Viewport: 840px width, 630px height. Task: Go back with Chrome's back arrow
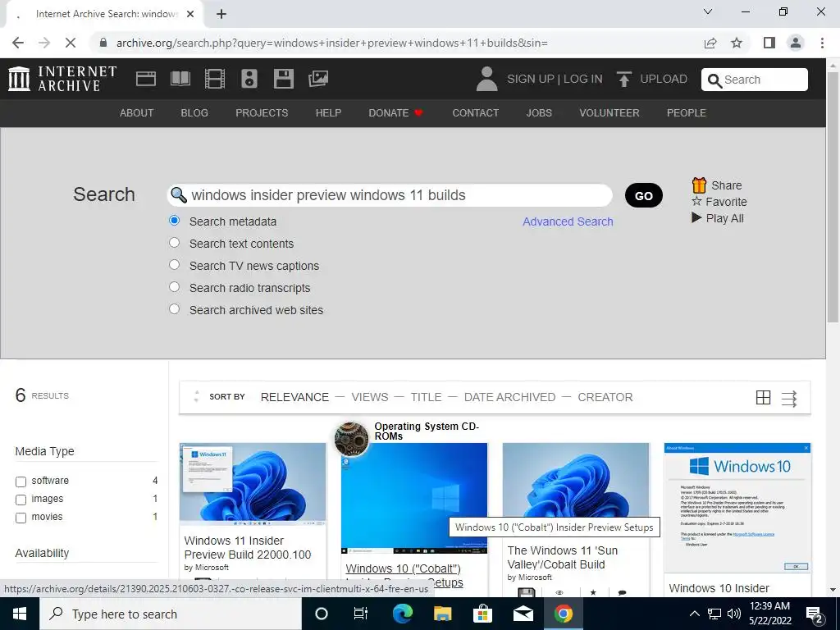click(18, 43)
